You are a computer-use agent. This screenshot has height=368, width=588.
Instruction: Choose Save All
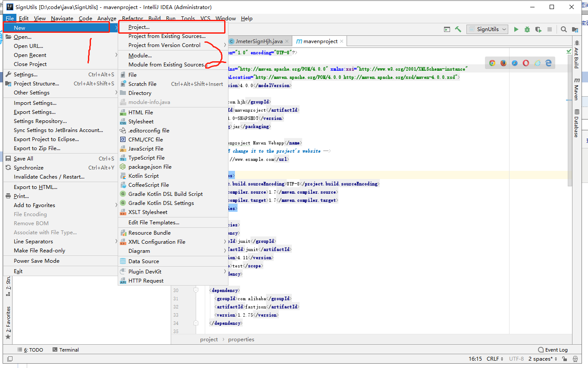(60, 159)
